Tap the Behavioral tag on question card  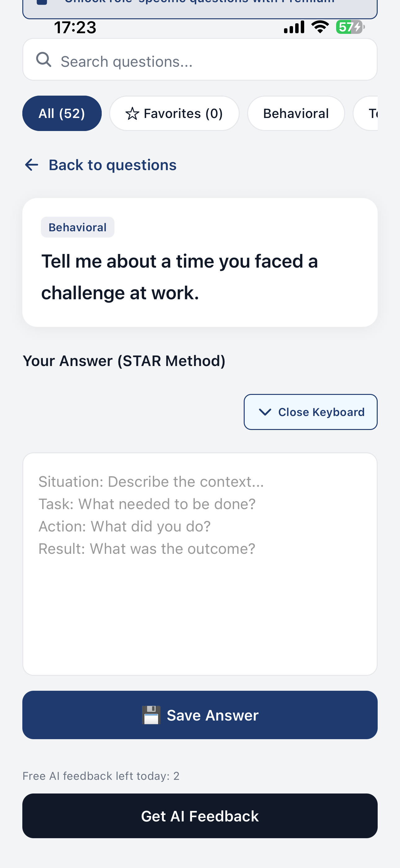click(78, 227)
